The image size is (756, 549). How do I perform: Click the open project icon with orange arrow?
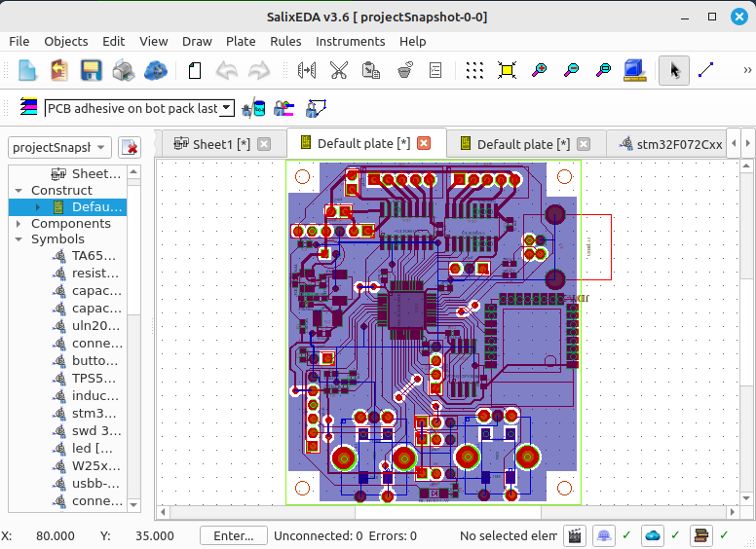click(x=58, y=70)
